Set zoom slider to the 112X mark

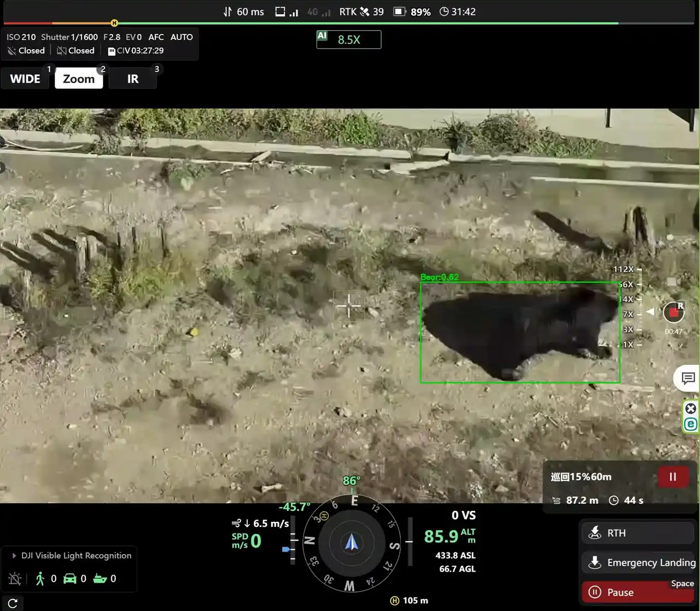point(638,269)
